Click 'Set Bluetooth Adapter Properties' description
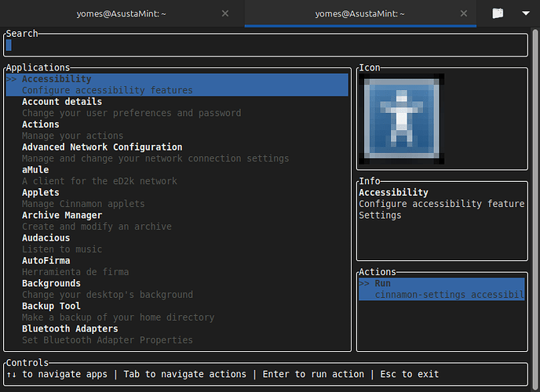The width and height of the screenshot is (540, 392). tap(108, 340)
